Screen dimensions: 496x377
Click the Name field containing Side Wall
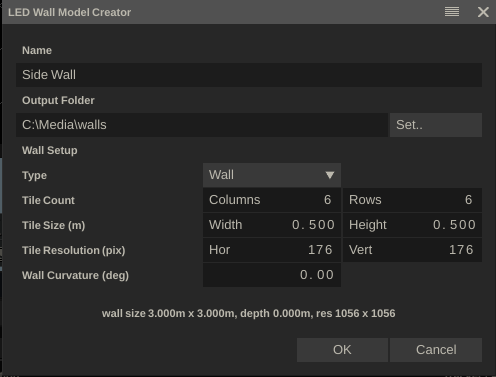click(x=249, y=75)
